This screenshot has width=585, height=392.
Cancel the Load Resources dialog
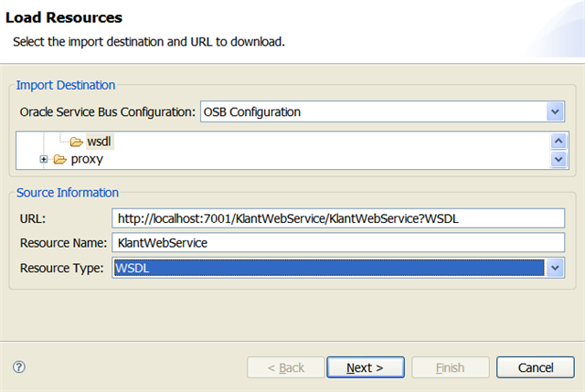click(535, 367)
